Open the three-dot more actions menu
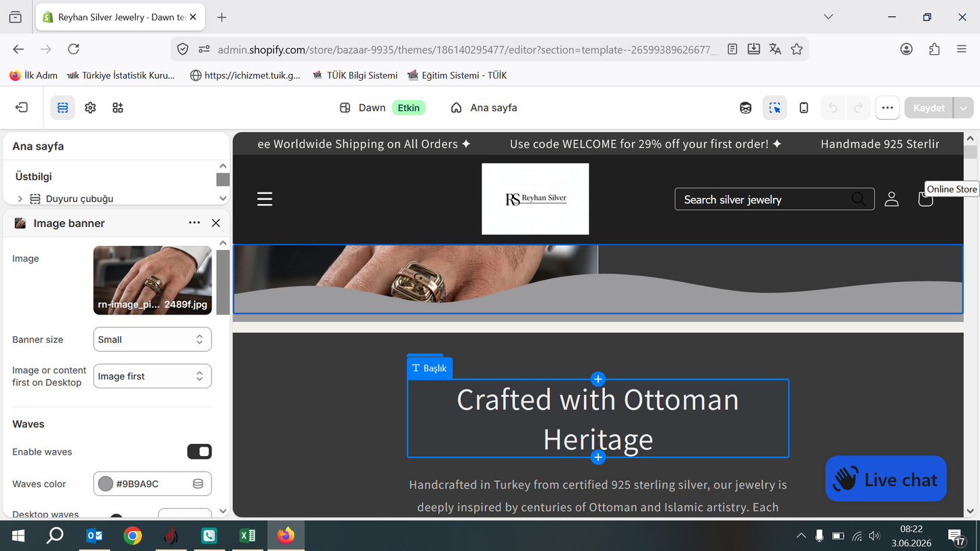Screen dimensions: 980x551 (x=887, y=108)
